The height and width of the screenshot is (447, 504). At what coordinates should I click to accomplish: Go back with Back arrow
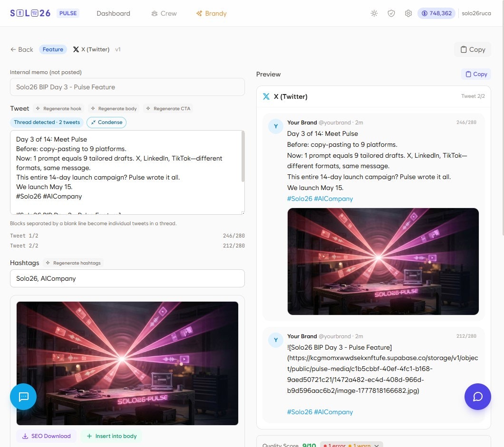[x=22, y=49]
